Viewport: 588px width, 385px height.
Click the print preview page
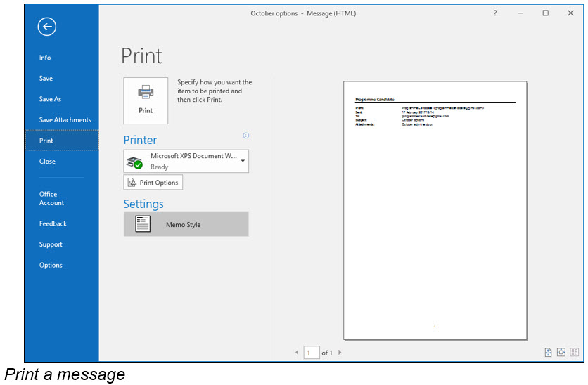(x=435, y=211)
